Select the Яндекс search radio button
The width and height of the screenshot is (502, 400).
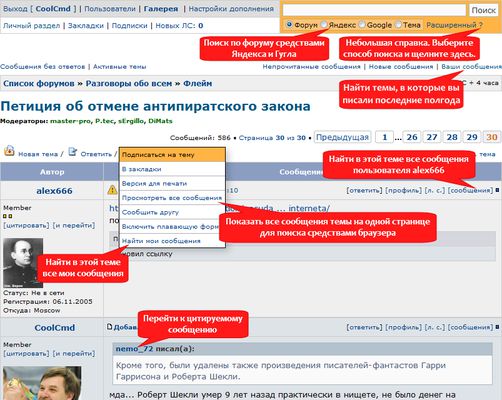pyautogui.click(x=324, y=24)
